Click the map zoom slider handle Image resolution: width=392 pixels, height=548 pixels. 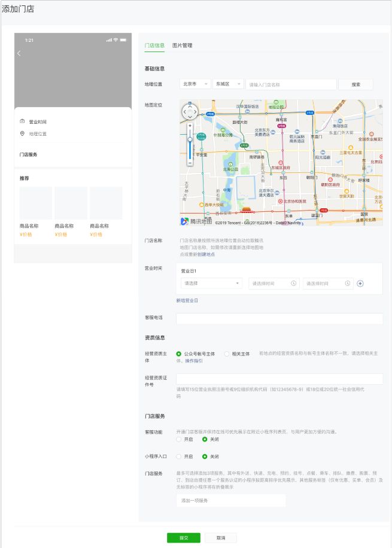pyautogui.click(x=190, y=139)
